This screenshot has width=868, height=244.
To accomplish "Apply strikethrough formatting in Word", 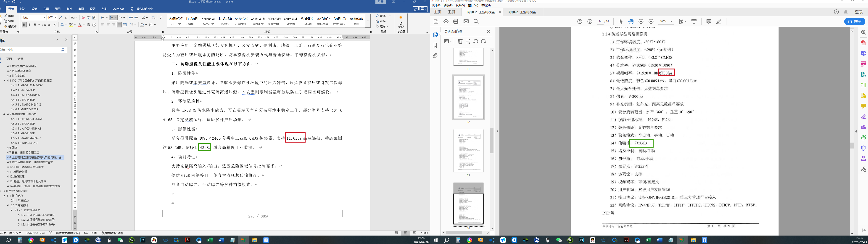I will [x=44, y=25].
